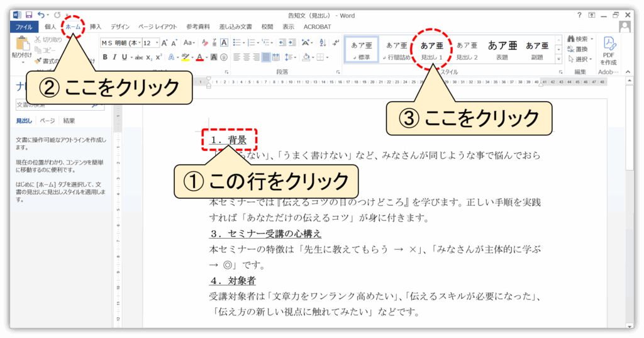Click the Distributed alignment icon
This screenshot has height=338, width=644.
(x=276, y=57)
